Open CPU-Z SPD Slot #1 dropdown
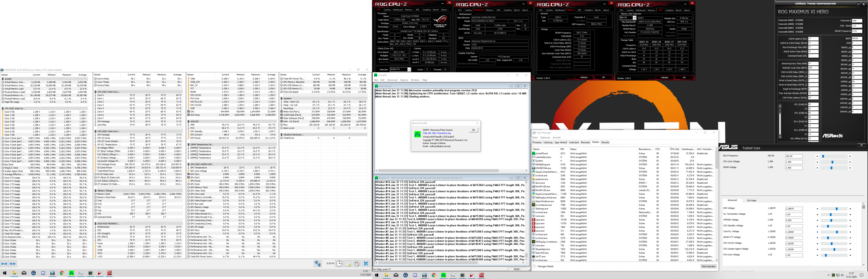Viewport: 868px width, 279px height. [x=628, y=18]
